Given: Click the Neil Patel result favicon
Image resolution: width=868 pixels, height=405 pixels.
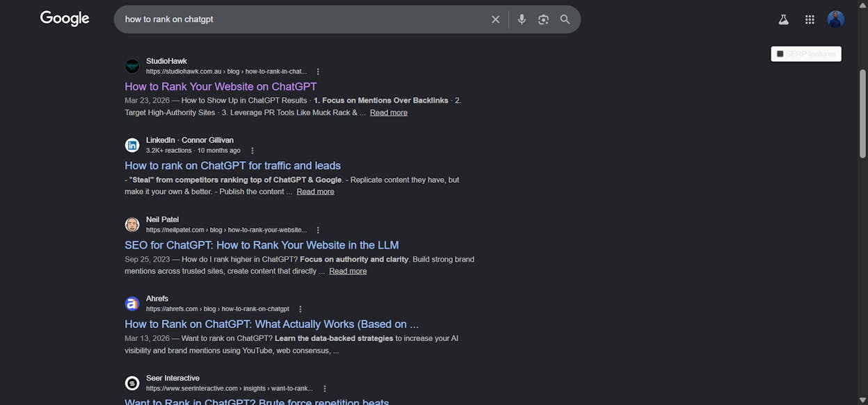Looking at the screenshot, I should (x=132, y=224).
